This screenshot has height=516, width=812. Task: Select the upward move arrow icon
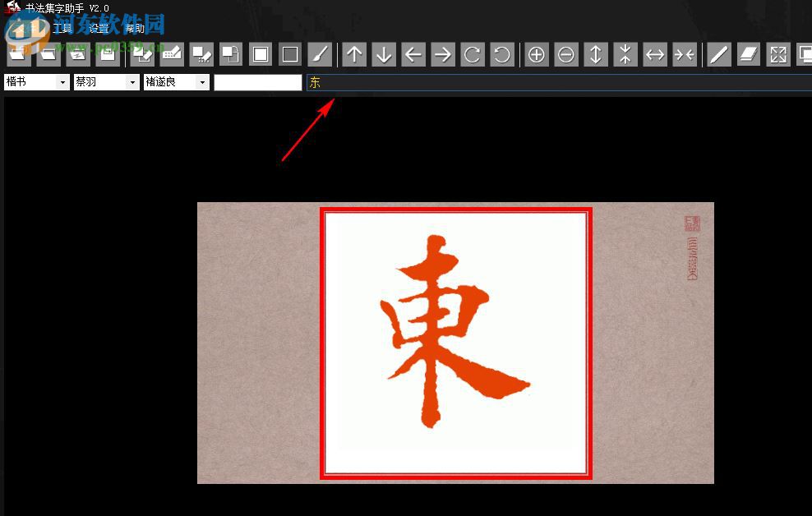pyautogui.click(x=353, y=54)
